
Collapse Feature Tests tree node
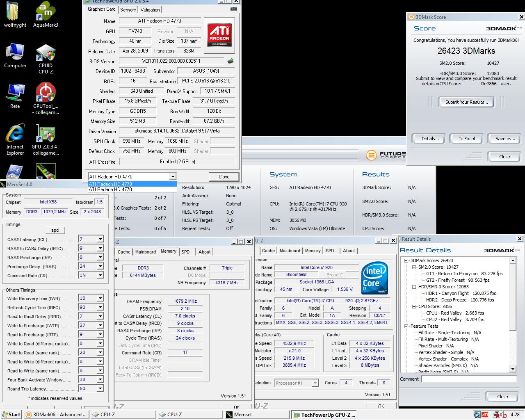(x=406, y=326)
